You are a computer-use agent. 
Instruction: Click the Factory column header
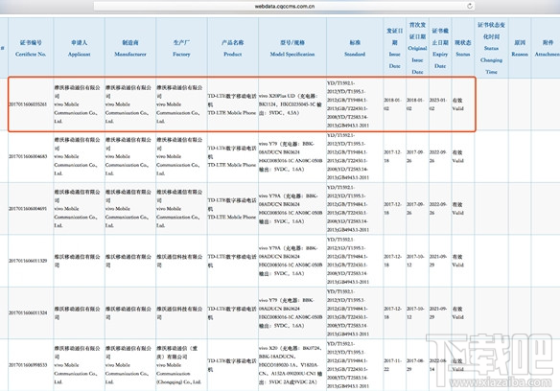(x=181, y=48)
